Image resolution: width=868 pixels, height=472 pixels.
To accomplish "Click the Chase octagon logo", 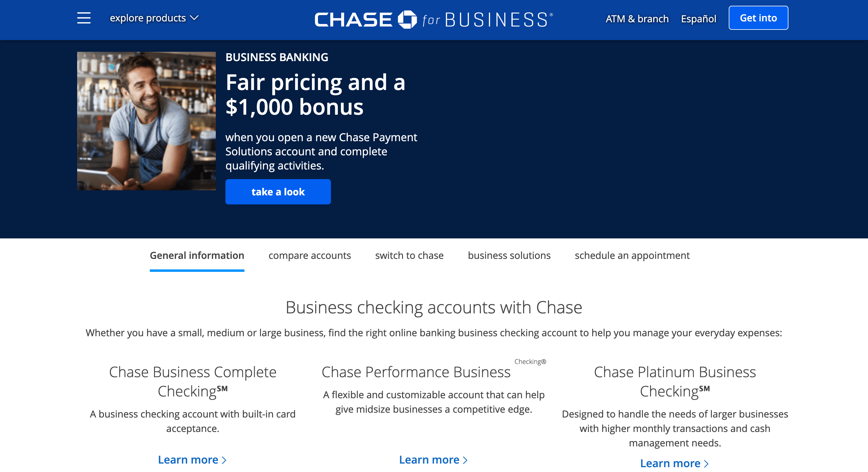I will click(407, 20).
